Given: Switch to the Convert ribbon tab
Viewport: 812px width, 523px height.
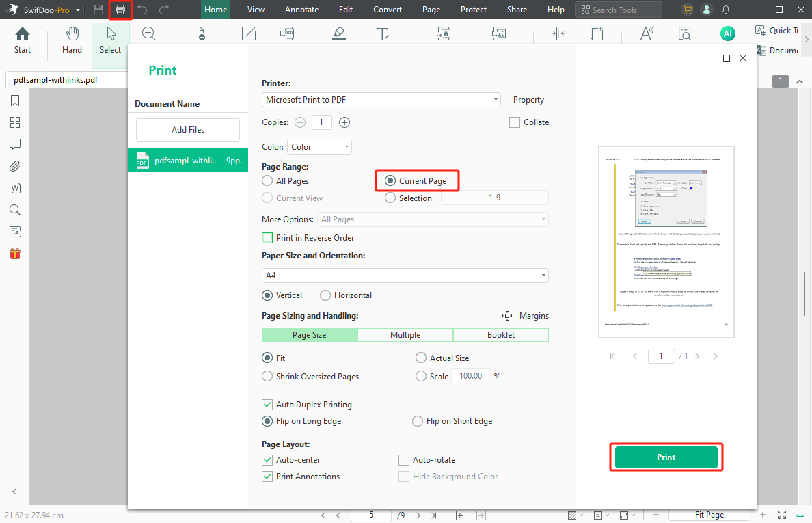Looking at the screenshot, I should coord(387,9).
